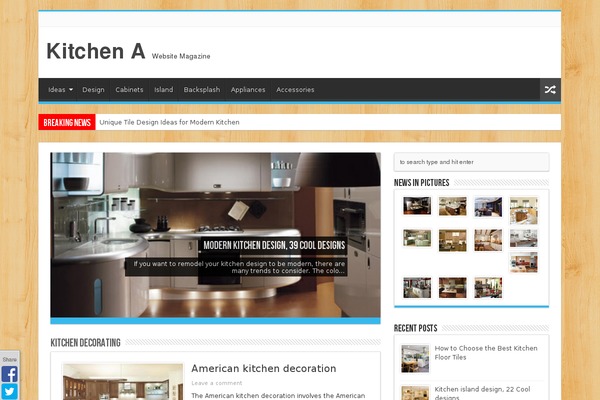The width and height of the screenshot is (600, 400).
Task: Open 'Modern Kitchen Design, 39 Cool Designs' slider title
Action: coord(274,245)
